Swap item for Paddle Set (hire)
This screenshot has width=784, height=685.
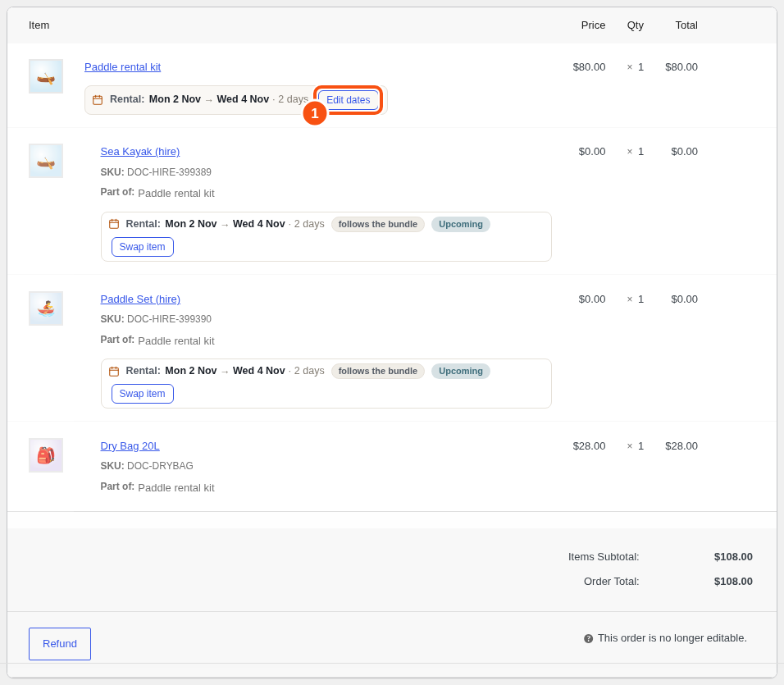tap(143, 394)
